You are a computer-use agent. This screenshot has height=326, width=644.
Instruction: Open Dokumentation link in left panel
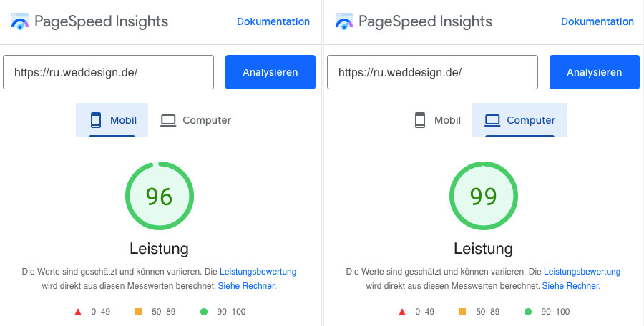[273, 21]
